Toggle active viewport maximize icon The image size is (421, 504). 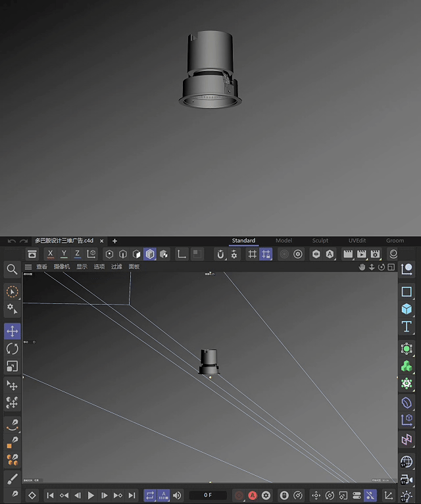(391, 267)
